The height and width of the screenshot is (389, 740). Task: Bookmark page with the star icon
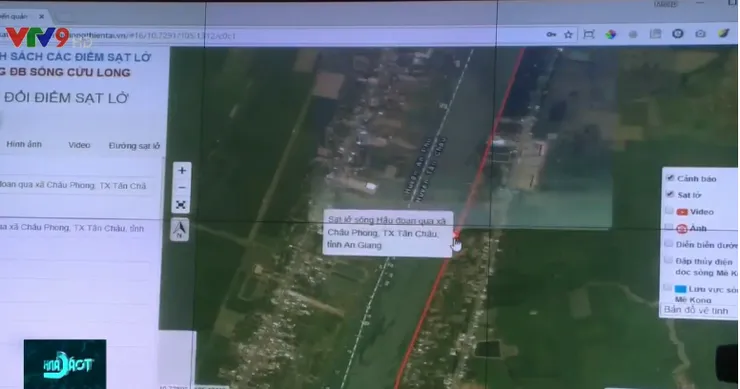pyautogui.click(x=568, y=34)
